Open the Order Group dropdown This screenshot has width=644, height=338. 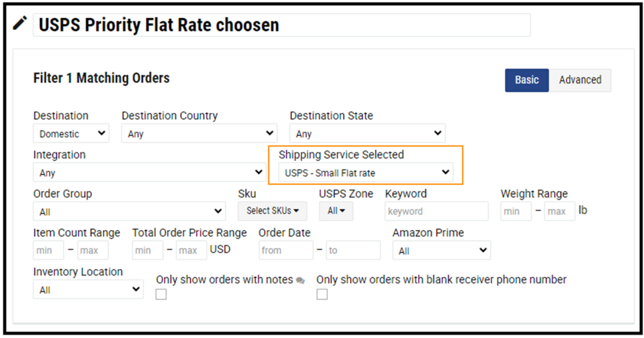129,211
